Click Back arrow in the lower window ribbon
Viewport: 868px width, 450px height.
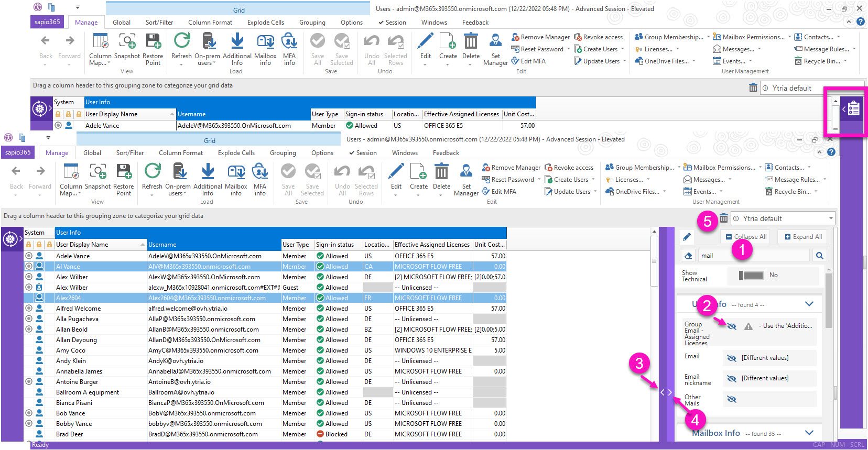[x=16, y=171]
